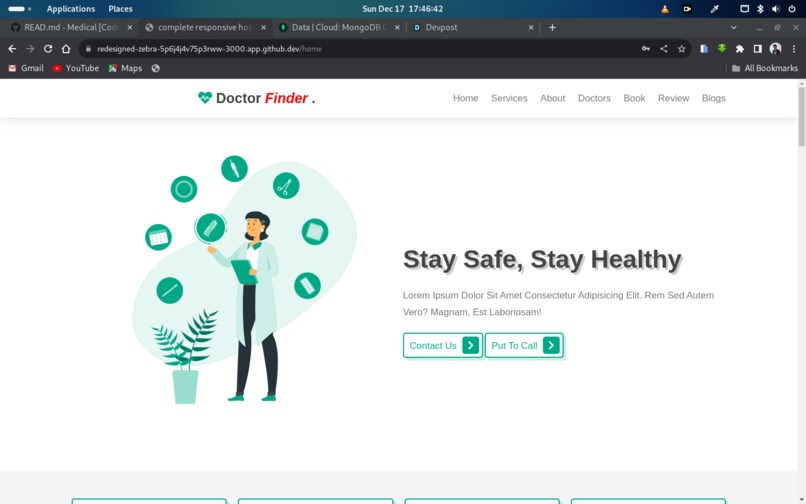Navigate to Doctors section link
The image size is (806, 504).
tap(594, 98)
